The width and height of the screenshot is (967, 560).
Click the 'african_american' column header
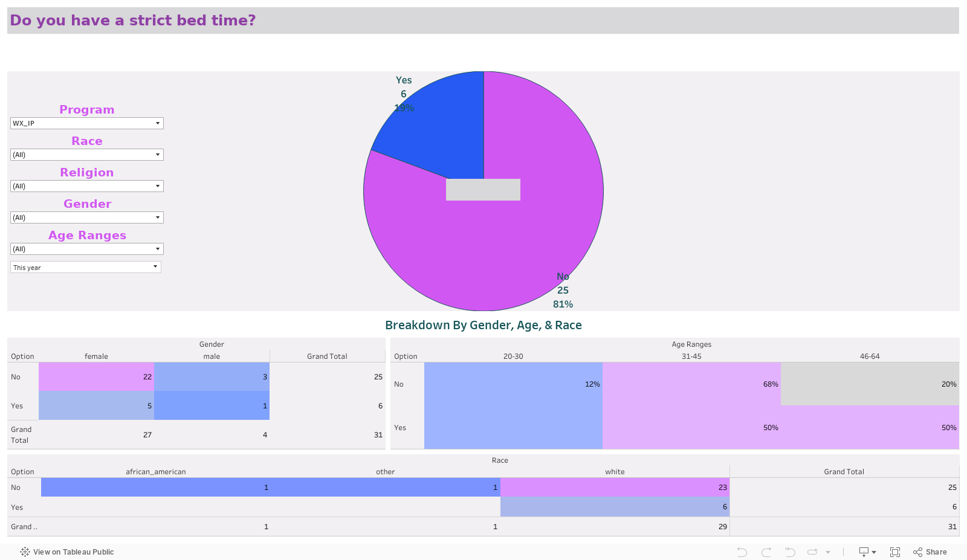coord(155,472)
